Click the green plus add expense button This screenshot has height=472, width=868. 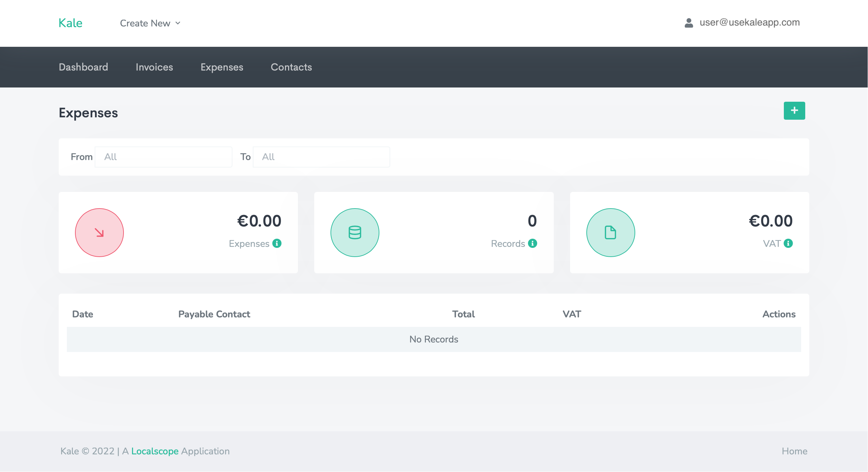(x=794, y=111)
